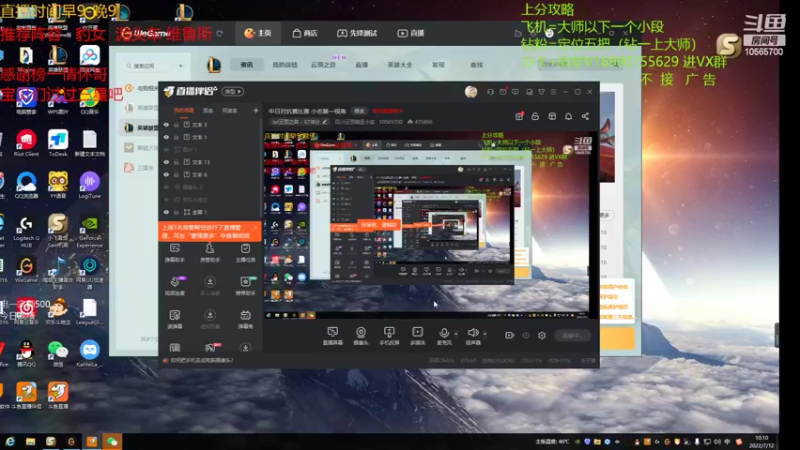Viewport: 800px width, 450px height.
Task: Toggle the lock on the 全屏 1 layer
Action: point(177,212)
